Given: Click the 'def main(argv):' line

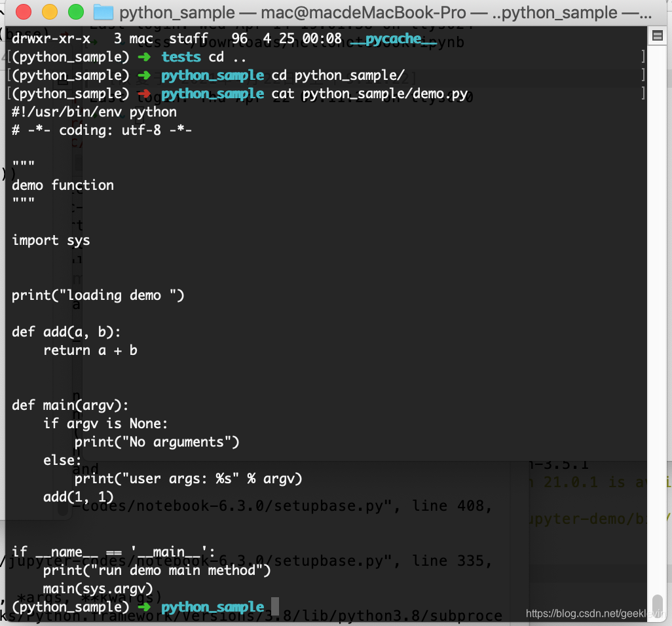Looking at the screenshot, I should tap(70, 405).
